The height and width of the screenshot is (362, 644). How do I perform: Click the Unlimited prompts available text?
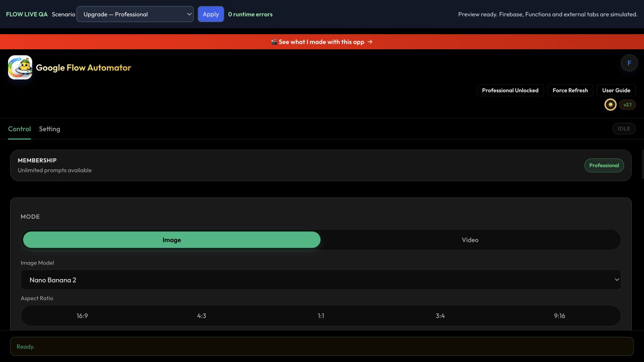tap(55, 170)
